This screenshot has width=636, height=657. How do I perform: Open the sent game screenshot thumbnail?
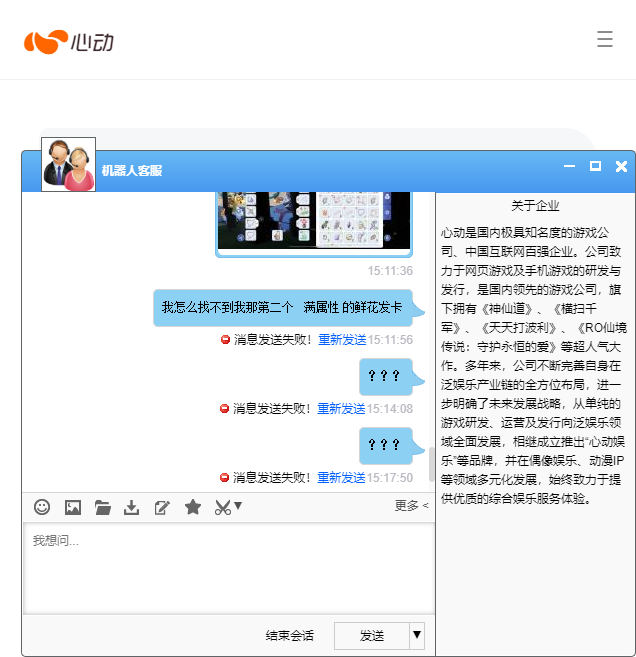click(314, 223)
